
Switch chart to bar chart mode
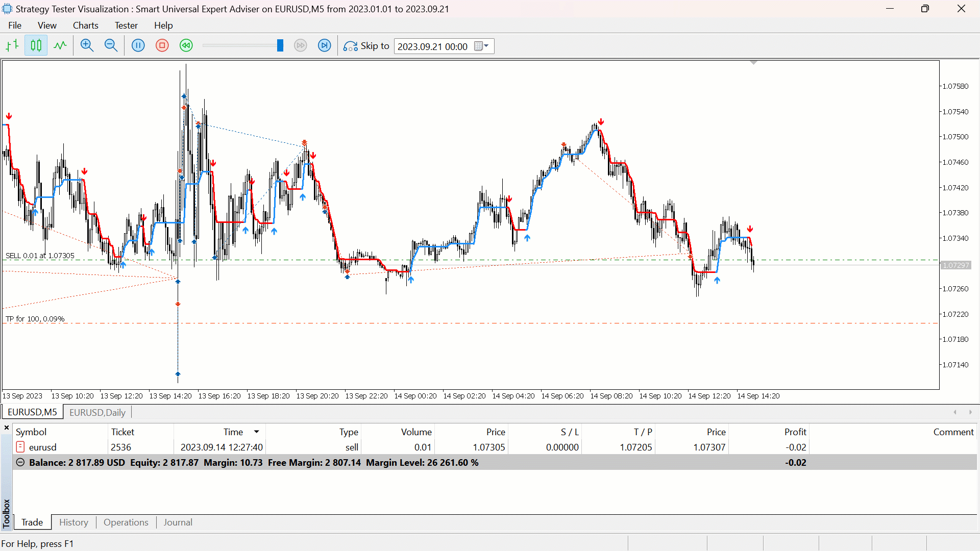(12, 46)
